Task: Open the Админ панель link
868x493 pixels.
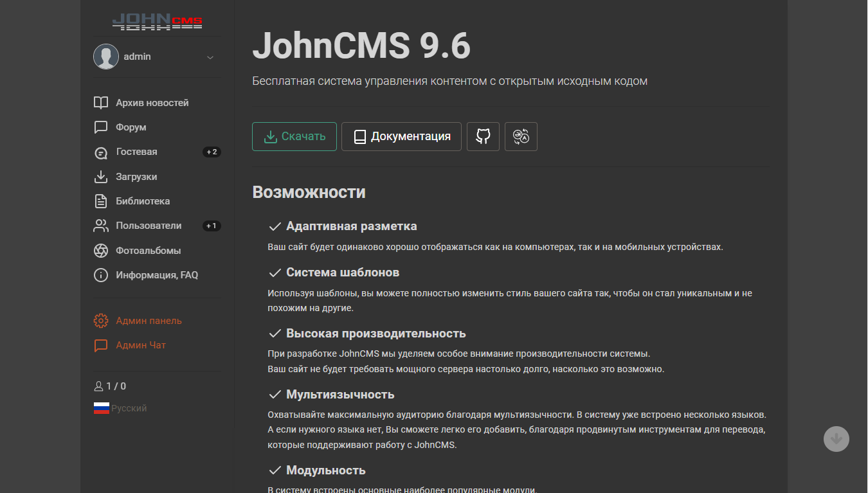Action: [x=149, y=321]
